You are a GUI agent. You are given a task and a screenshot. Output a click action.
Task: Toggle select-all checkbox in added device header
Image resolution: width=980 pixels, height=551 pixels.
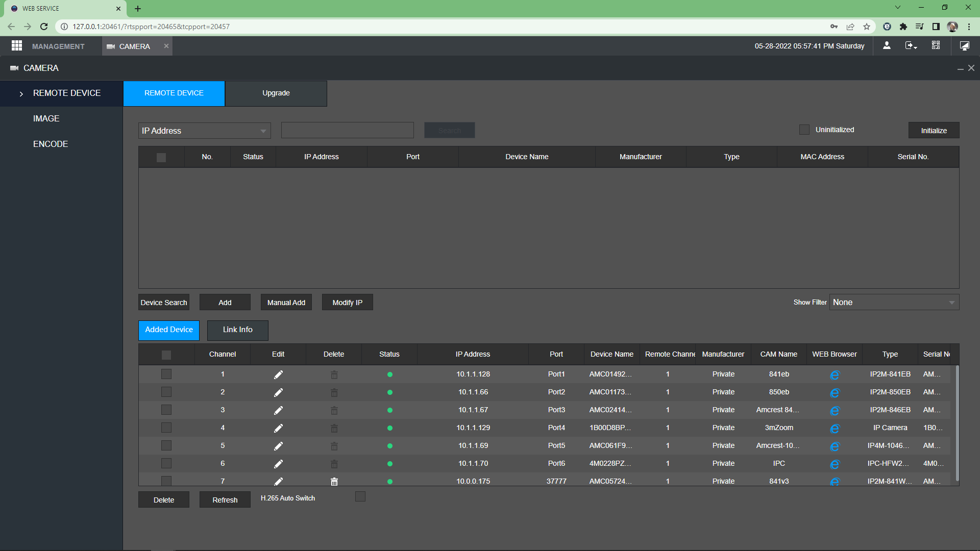click(166, 355)
